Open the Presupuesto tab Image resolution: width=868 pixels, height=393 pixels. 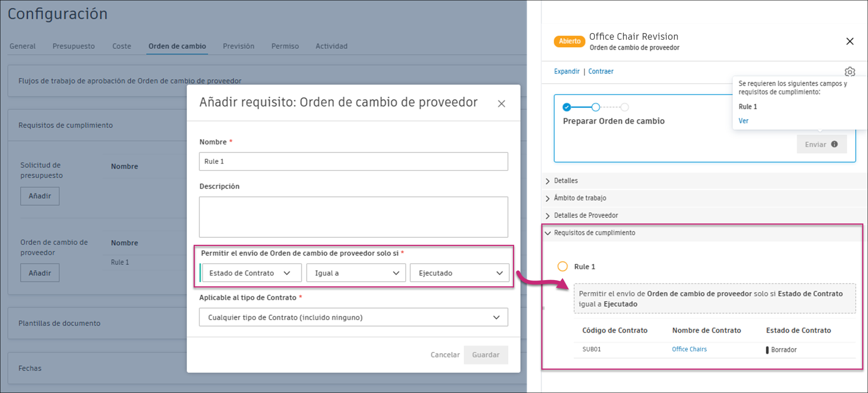(x=73, y=46)
